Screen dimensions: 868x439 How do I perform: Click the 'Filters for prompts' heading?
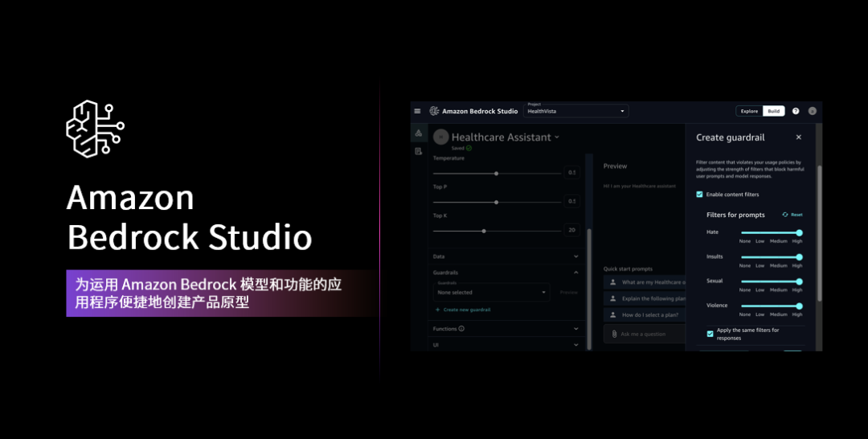tap(735, 215)
